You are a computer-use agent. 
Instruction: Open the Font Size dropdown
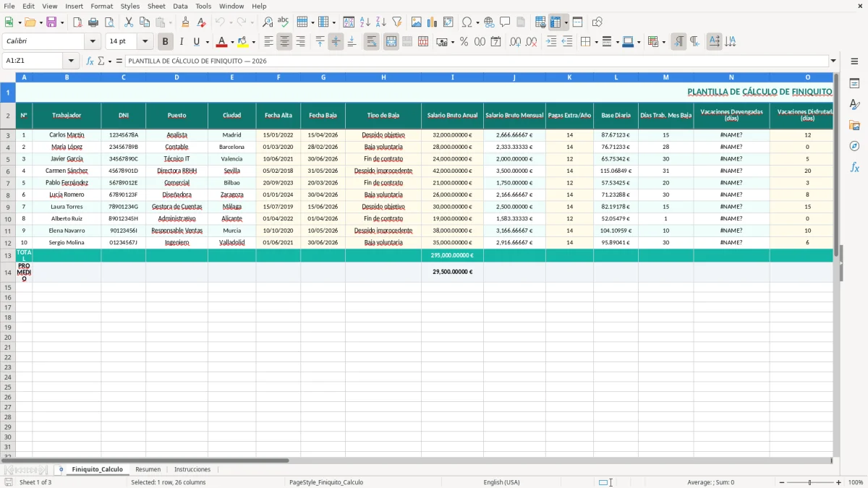coord(145,42)
